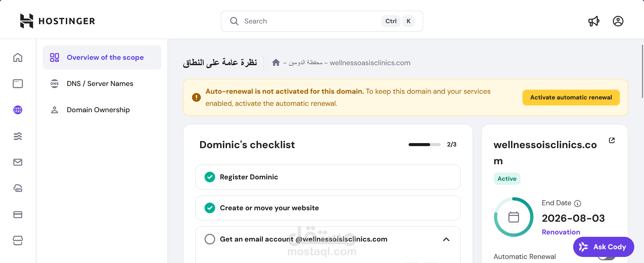The width and height of the screenshot is (644, 263).
Task: Check the Get an email account circle
Action: (x=210, y=239)
